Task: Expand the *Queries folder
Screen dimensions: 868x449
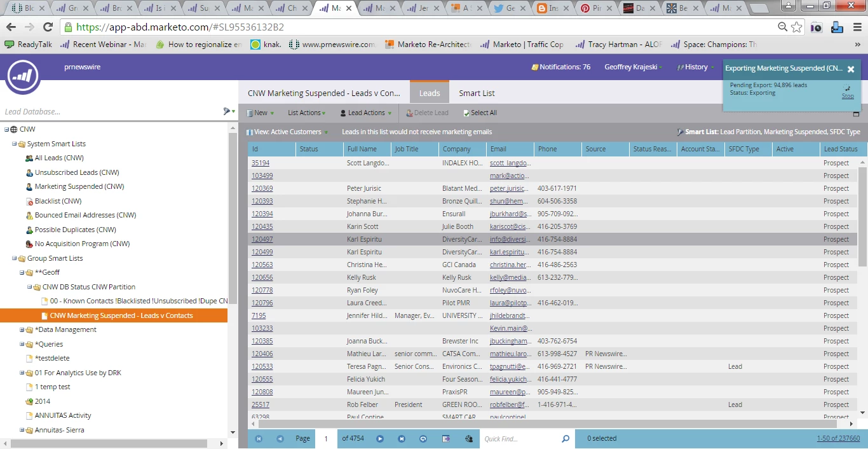Action: click(22, 344)
